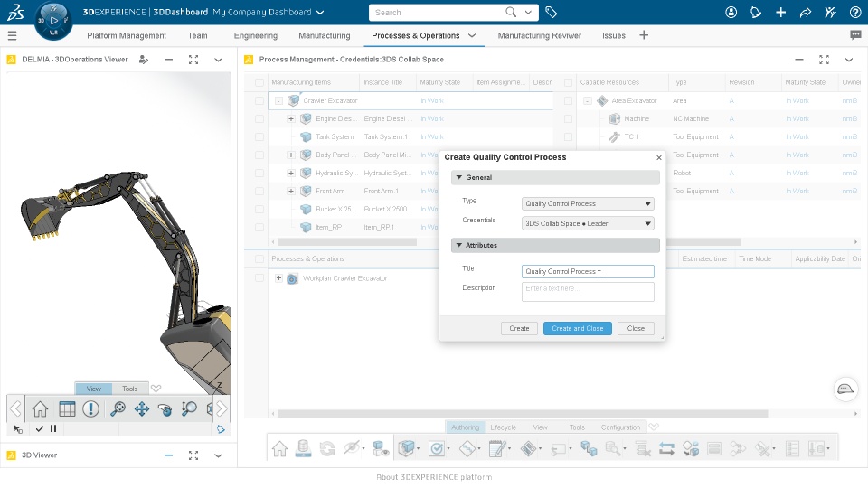Click the plus Add icon in the top bar
The width and height of the screenshot is (868, 488).
[x=780, y=12]
